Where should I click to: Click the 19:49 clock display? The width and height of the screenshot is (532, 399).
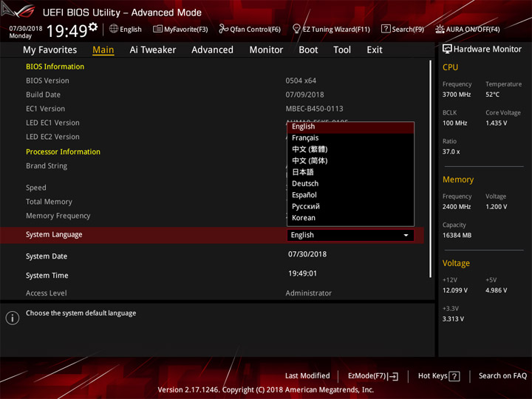coord(66,31)
